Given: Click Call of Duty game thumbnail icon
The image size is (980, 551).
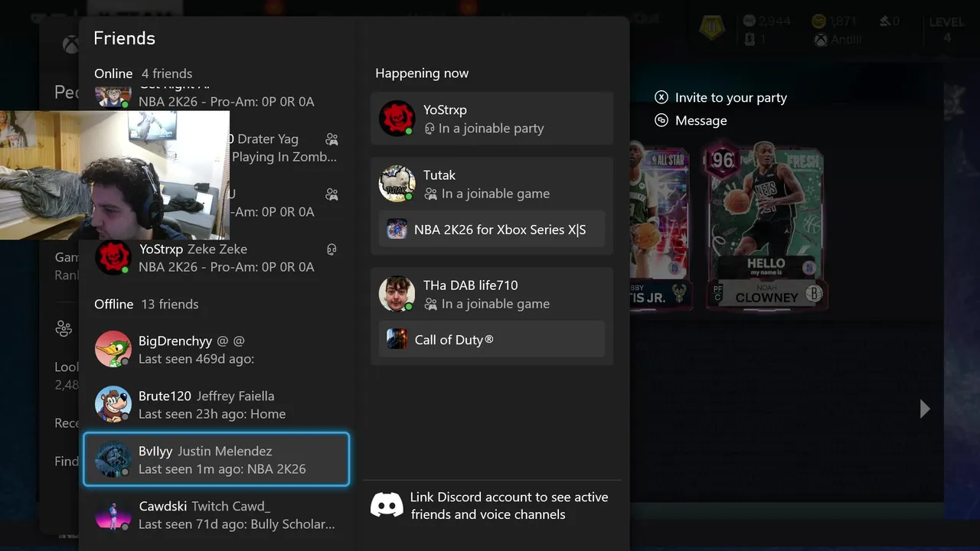Looking at the screenshot, I should pos(397,339).
